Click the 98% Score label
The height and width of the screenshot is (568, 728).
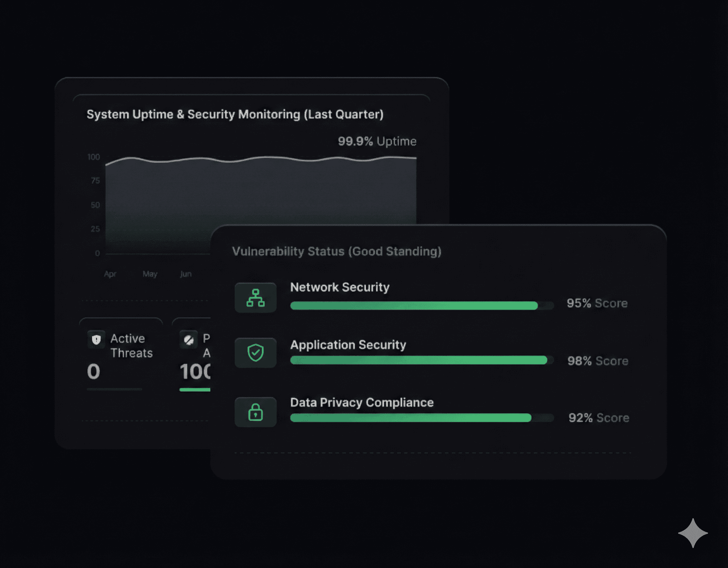point(598,361)
